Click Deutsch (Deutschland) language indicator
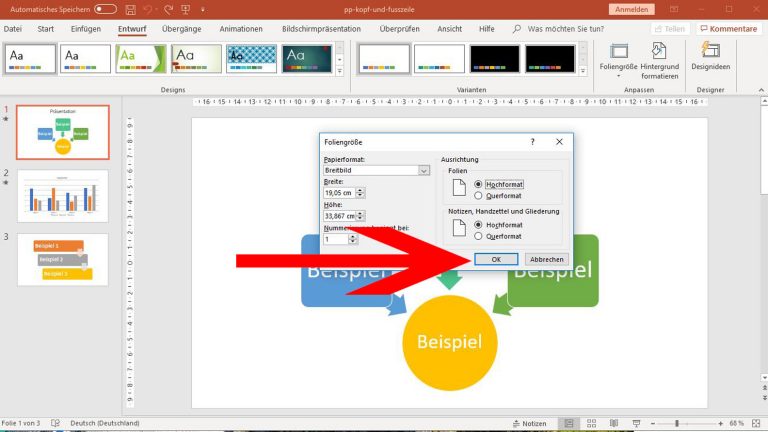 coord(105,423)
